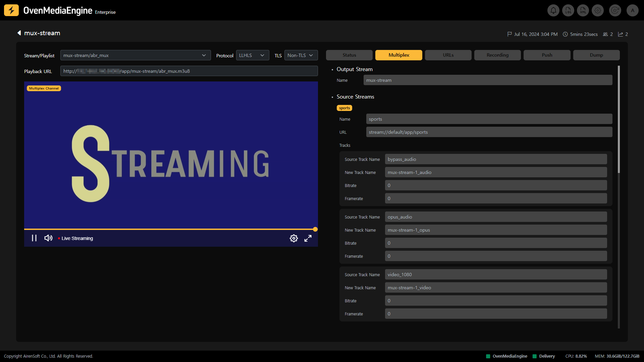Mute the player volume
Viewport: 644px width, 362px height.
coord(48,238)
